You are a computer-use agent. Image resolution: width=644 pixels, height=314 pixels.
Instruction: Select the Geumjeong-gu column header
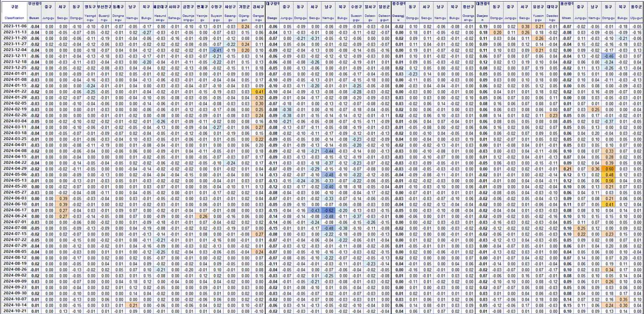189,18
